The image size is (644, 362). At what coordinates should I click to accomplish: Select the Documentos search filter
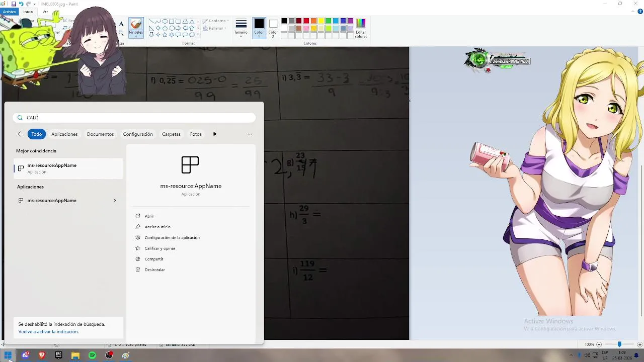(x=100, y=134)
